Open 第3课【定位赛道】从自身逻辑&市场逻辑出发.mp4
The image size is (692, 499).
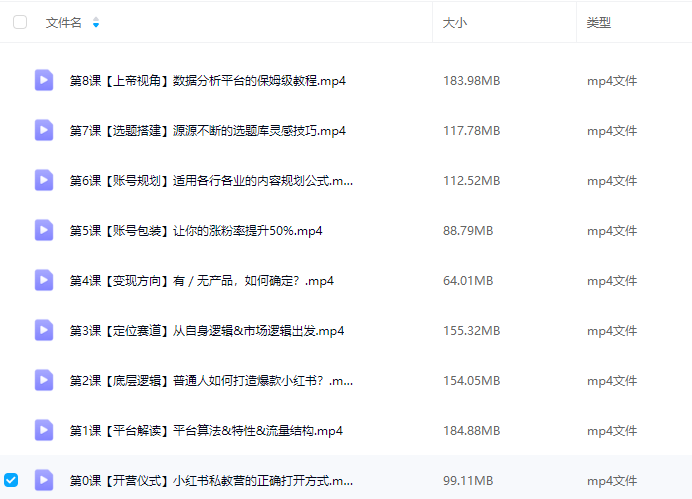click(207, 330)
